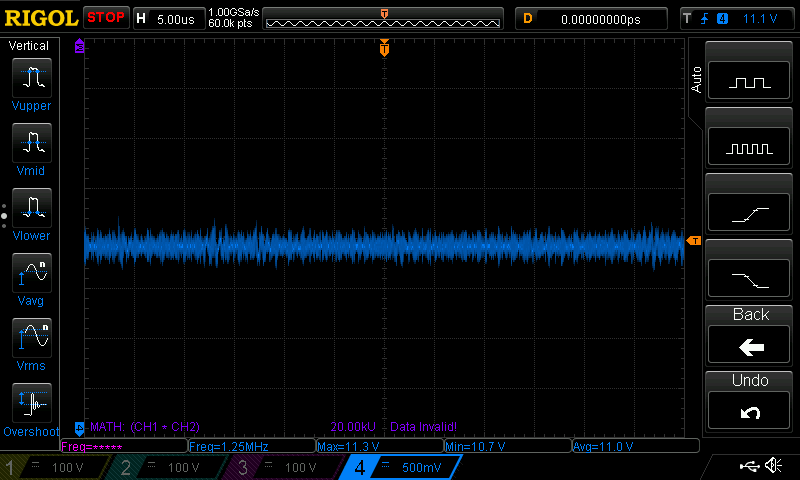Choose single-cycle square wave auto option

click(x=749, y=81)
